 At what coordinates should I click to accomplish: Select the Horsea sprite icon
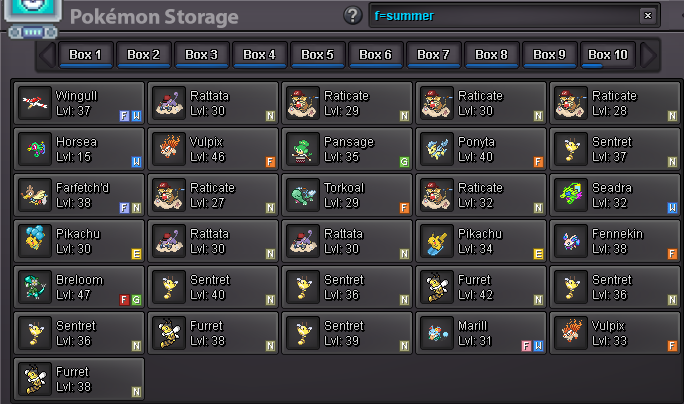[x=35, y=149]
